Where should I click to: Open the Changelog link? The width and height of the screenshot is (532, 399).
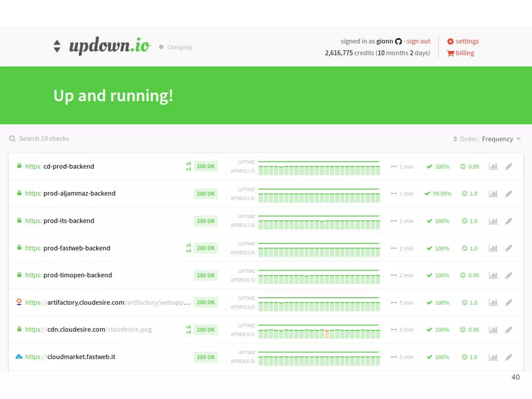(179, 47)
